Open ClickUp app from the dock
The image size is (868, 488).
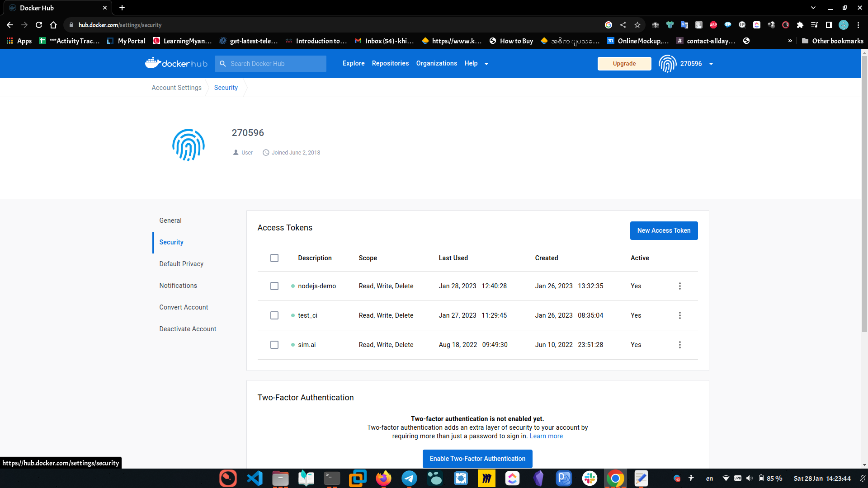tap(512, 478)
